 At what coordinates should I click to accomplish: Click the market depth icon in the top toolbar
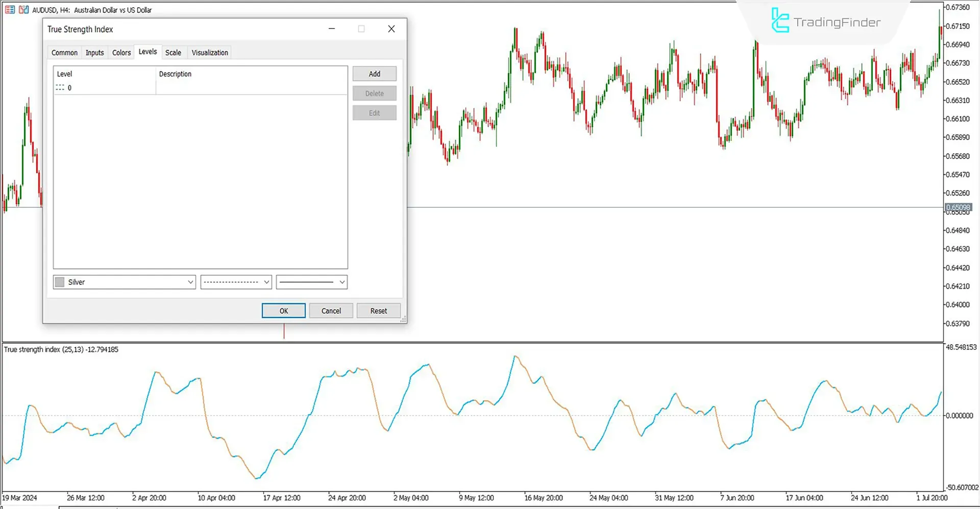pos(9,9)
